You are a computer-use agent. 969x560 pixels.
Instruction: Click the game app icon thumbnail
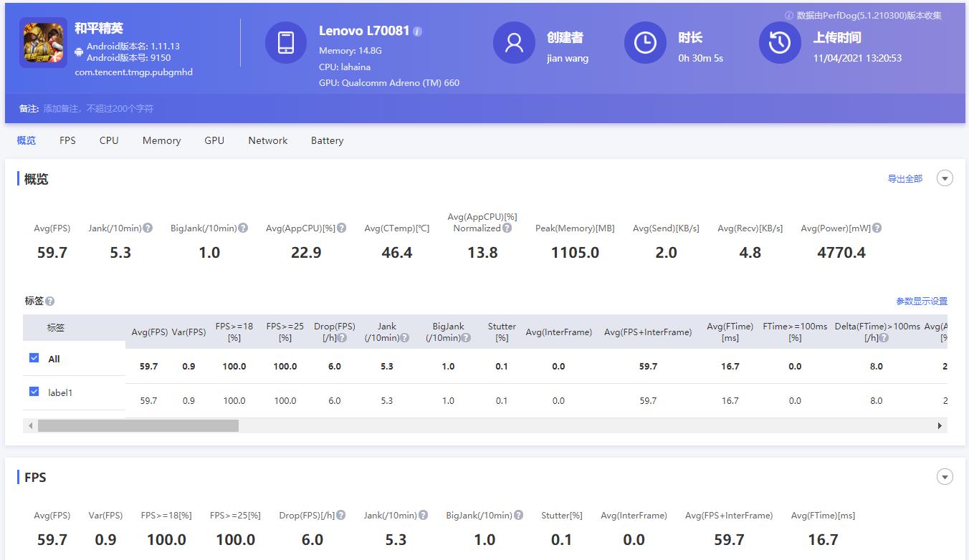(x=43, y=42)
